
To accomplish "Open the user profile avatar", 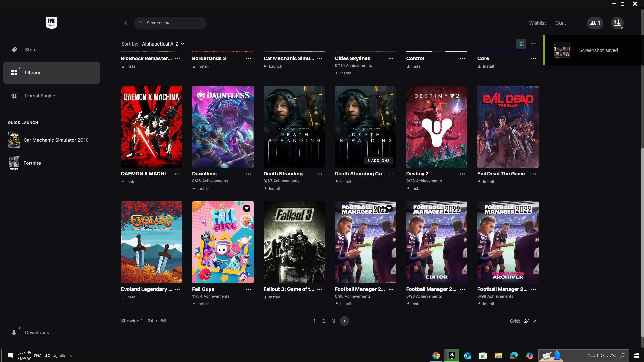I will pyautogui.click(x=617, y=23).
